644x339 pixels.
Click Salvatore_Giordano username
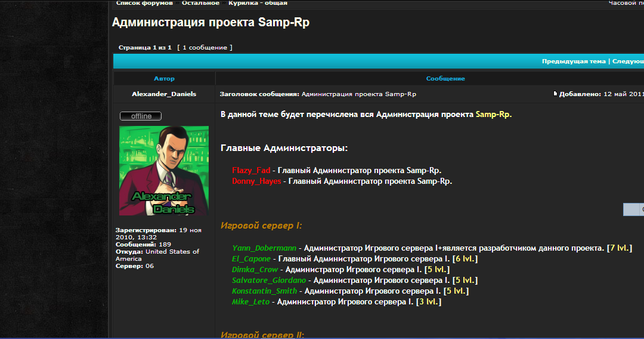coord(269,281)
